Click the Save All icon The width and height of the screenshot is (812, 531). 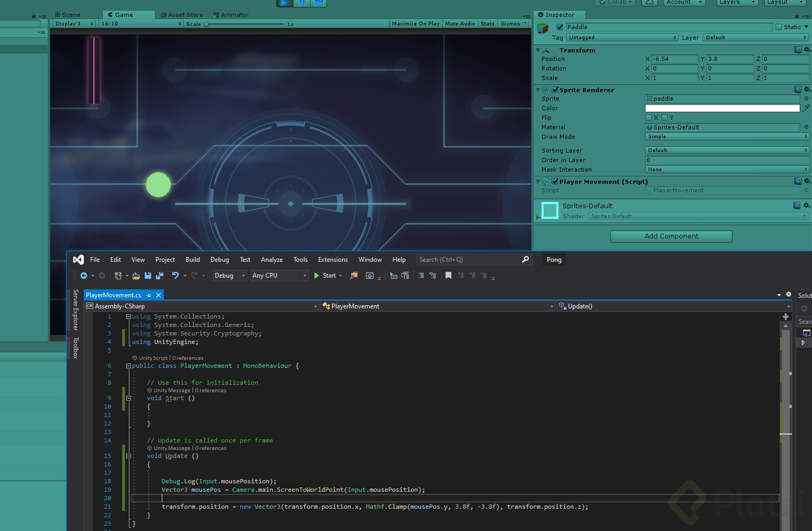point(159,276)
